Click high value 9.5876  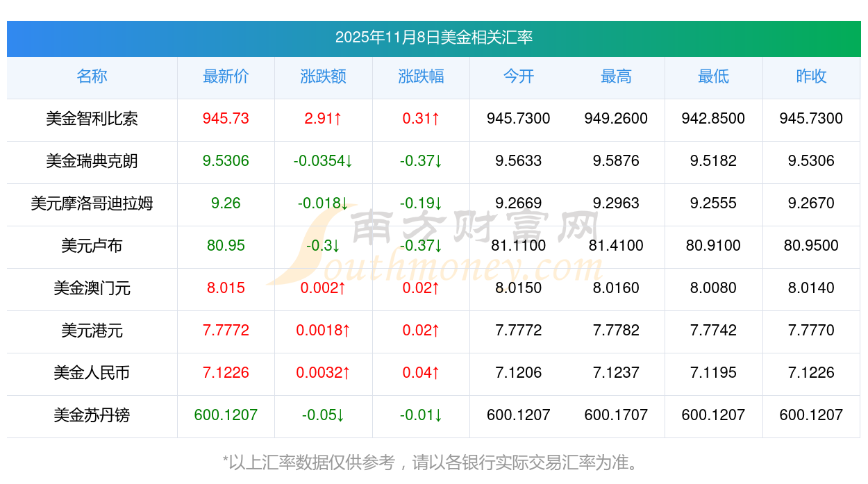[x=616, y=161]
